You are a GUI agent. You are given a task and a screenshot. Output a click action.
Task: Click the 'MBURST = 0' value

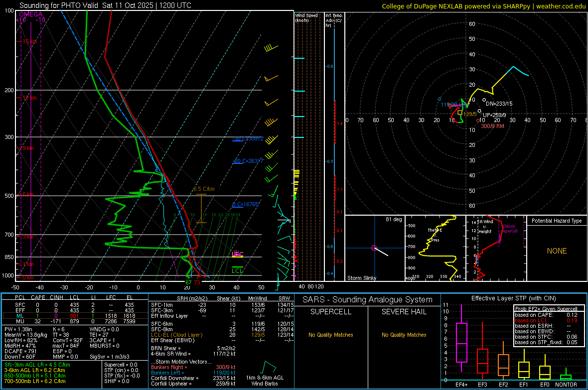pos(104,346)
